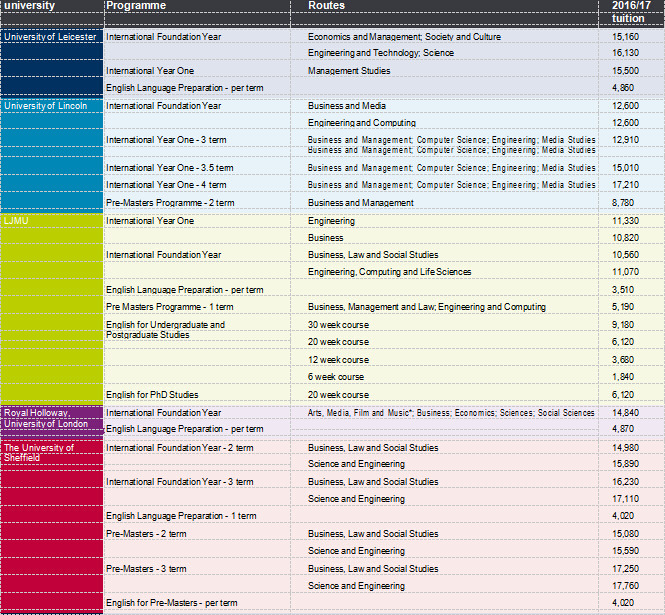Select 'Engineering and Technology; Science' route cell
665x615 pixels.
click(x=380, y=53)
